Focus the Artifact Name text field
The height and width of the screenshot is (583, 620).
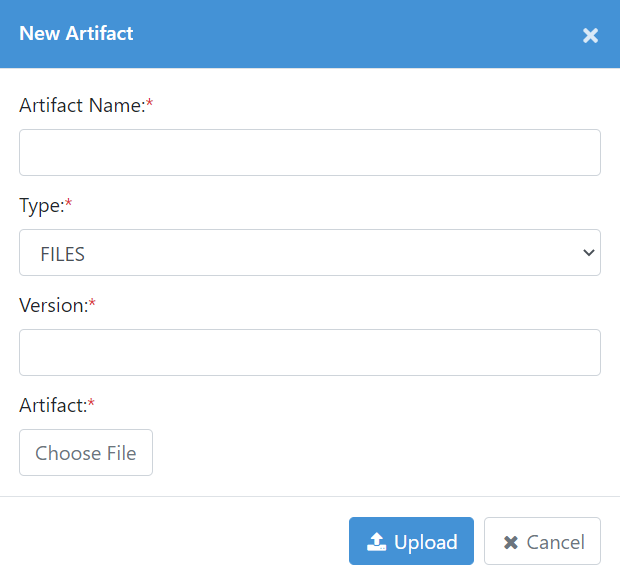click(310, 152)
